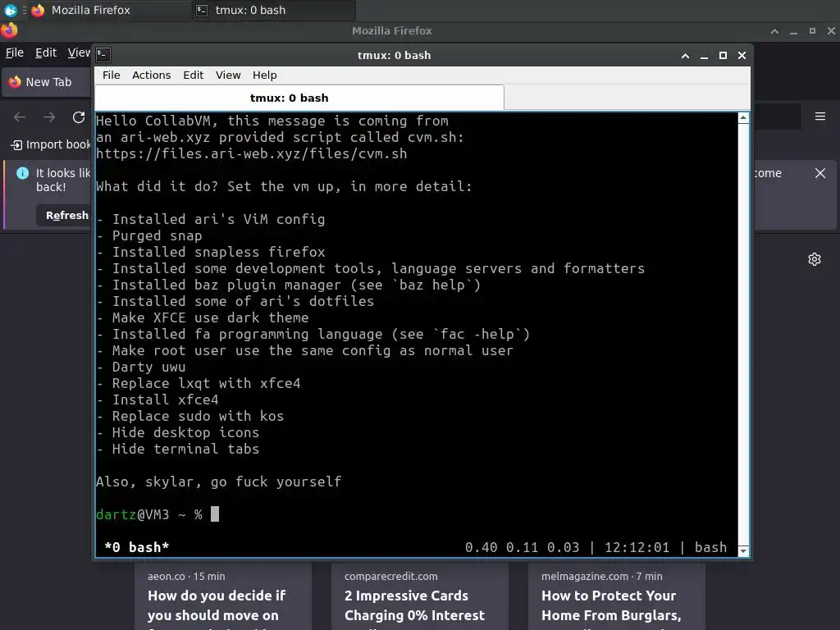Click the tmux status window *0 bash*
The width and height of the screenshot is (840, 630).
click(137, 547)
